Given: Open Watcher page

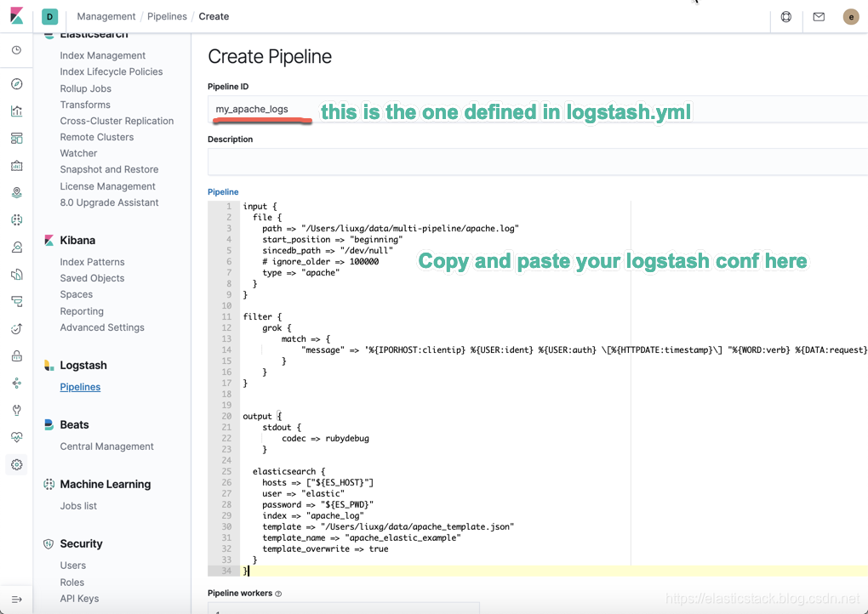Looking at the screenshot, I should [x=78, y=153].
